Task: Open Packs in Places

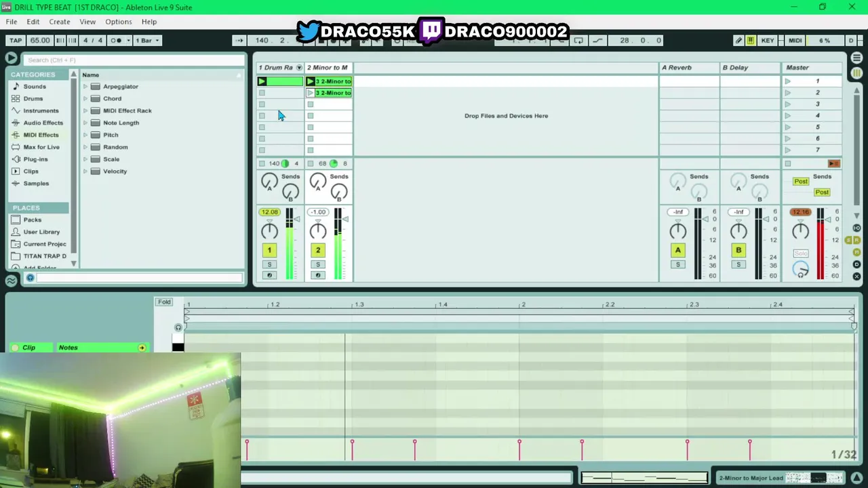Action: [32, 220]
